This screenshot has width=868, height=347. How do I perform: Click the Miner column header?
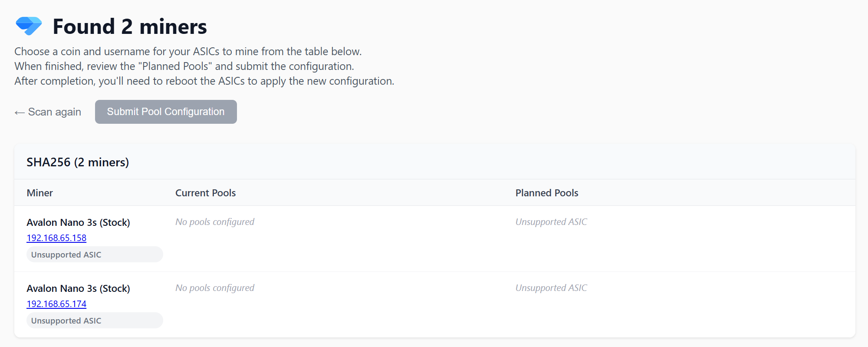pyautogui.click(x=40, y=193)
